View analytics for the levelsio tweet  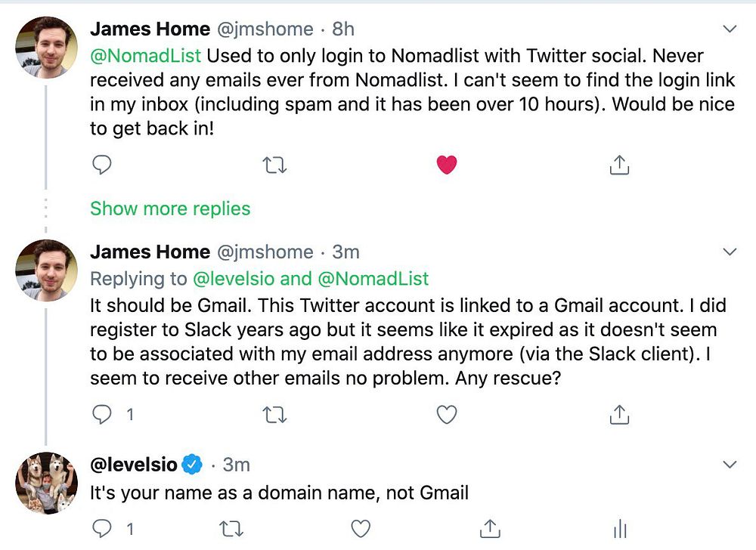coord(620,529)
